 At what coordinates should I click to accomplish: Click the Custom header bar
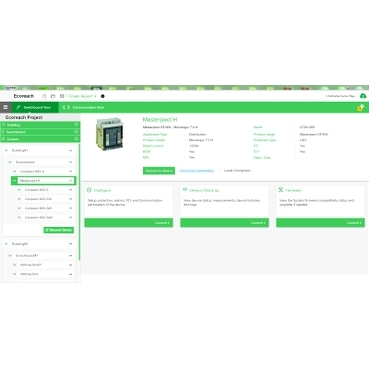tap(40, 139)
